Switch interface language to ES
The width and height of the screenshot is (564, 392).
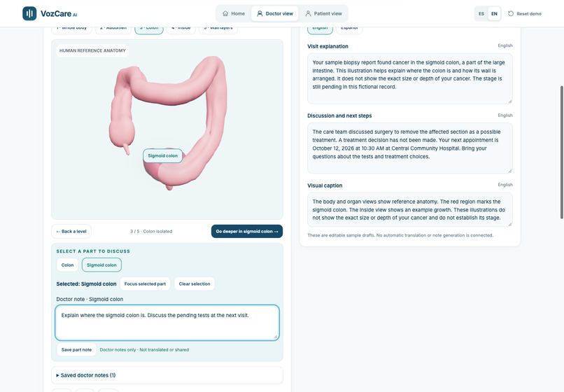481,14
